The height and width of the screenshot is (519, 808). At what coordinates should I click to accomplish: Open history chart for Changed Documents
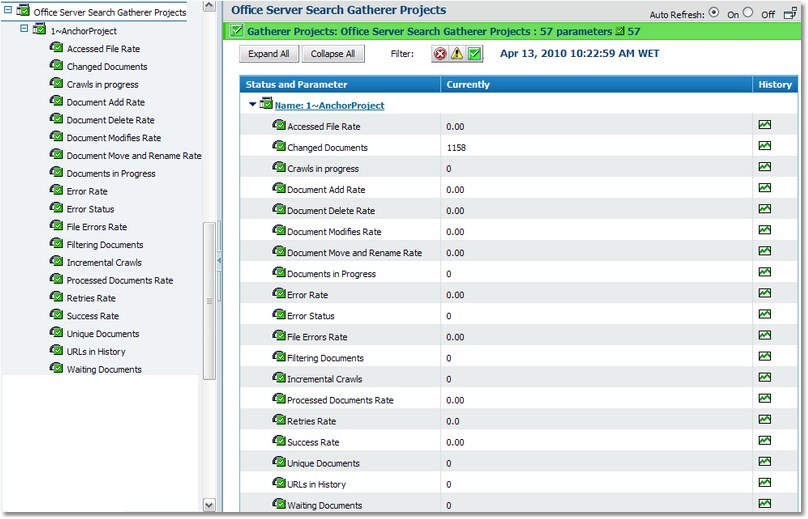coord(765,146)
